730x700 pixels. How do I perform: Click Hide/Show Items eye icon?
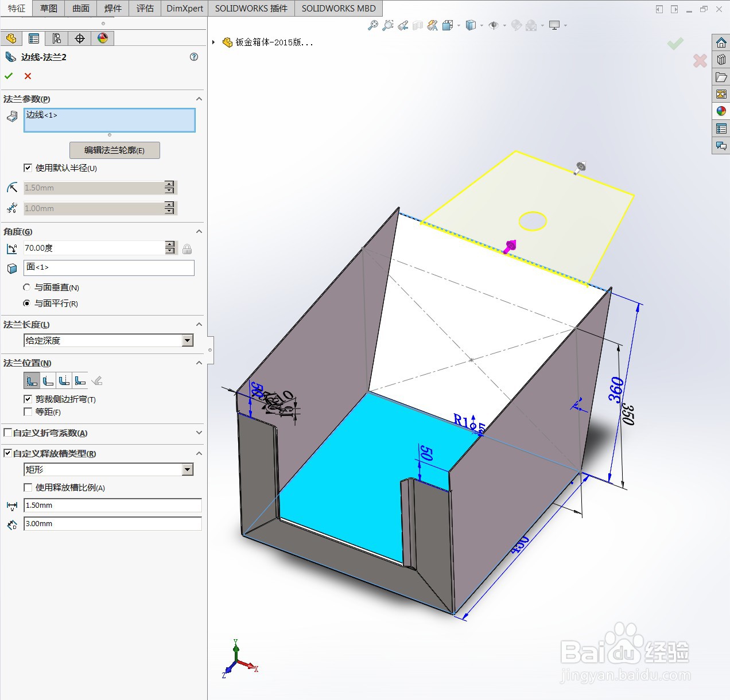[494, 25]
